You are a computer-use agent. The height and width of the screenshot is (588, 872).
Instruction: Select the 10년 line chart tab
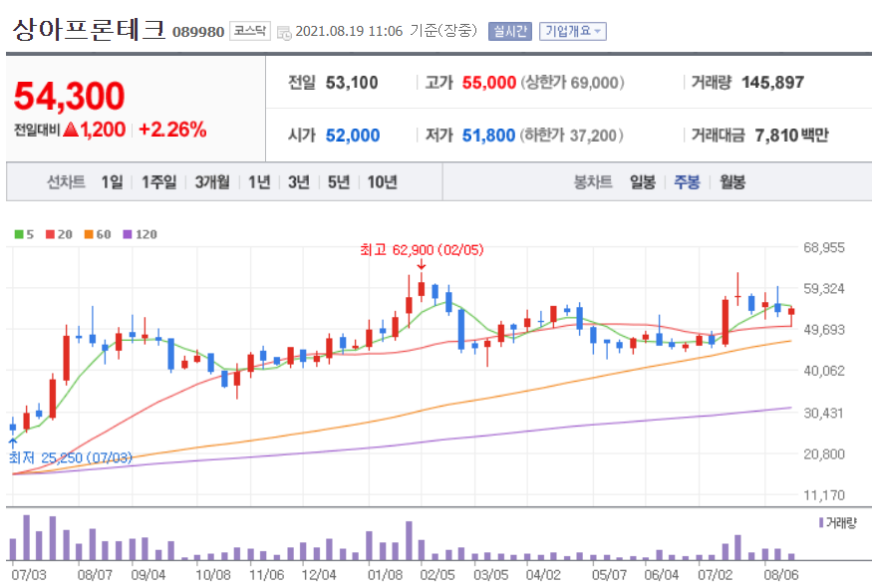coord(382,182)
